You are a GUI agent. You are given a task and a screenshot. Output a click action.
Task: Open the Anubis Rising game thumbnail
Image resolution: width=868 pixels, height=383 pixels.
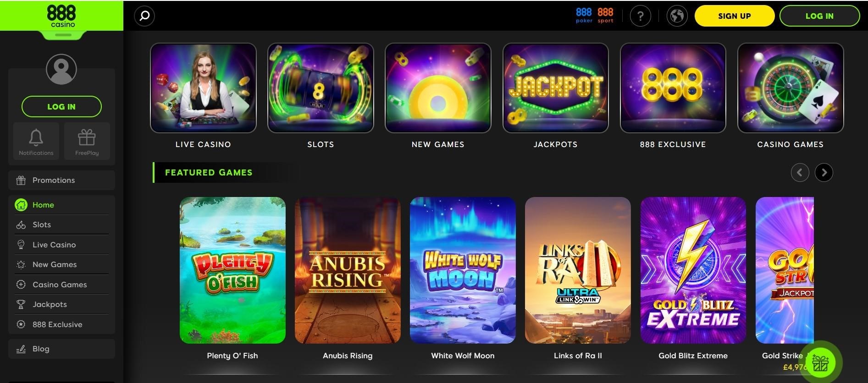click(348, 270)
